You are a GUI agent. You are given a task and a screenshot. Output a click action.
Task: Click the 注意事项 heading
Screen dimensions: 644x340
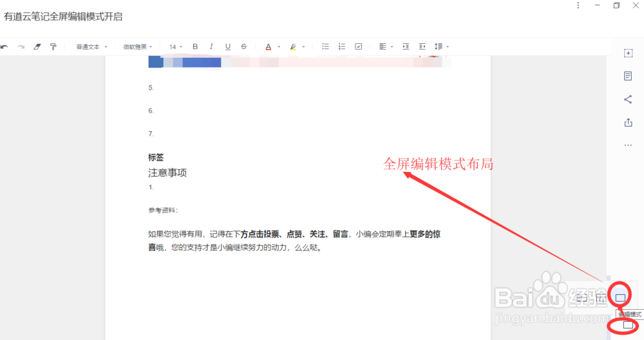coord(167,173)
